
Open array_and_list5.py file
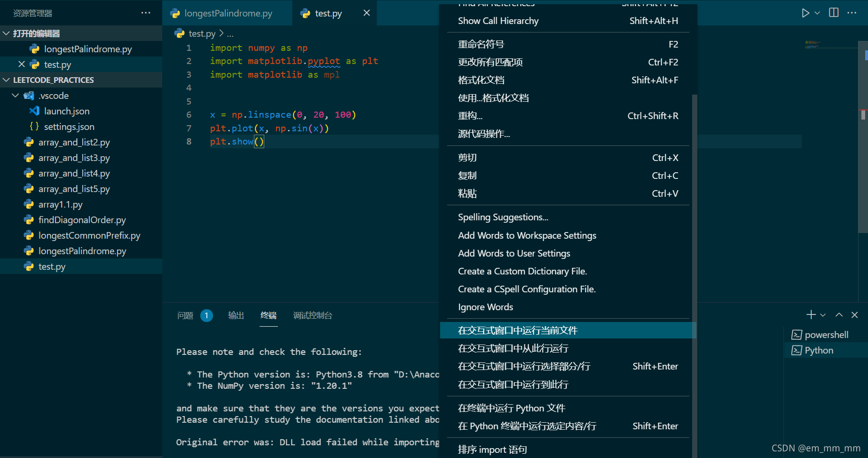point(81,189)
